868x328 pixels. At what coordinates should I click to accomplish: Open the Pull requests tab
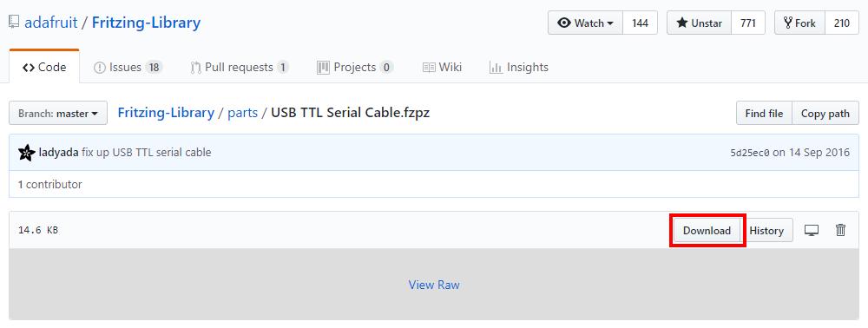[240, 68]
